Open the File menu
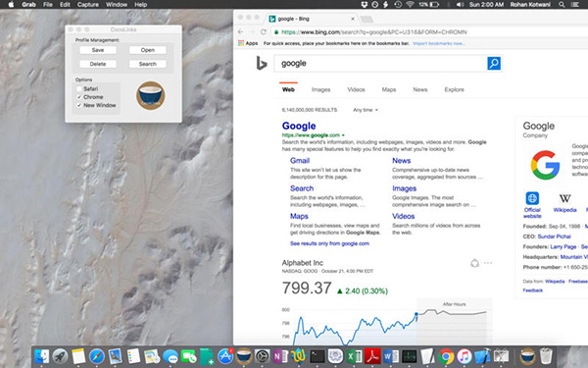588x368 pixels. pos(48,5)
